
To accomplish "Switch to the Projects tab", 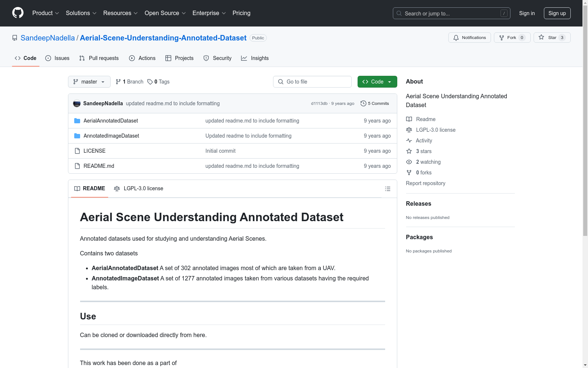I will click(179, 58).
